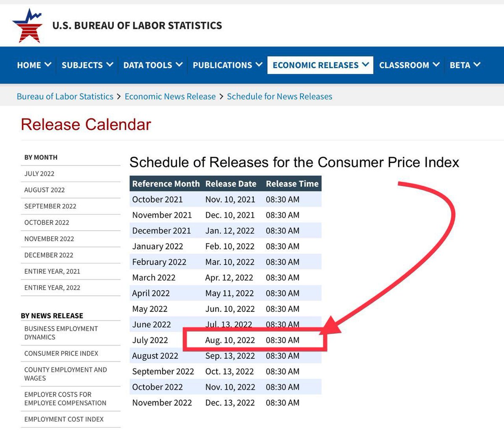The image size is (504, 432).
Task: Expand the BETA dropdown chevron
Action: pos(478,65)
